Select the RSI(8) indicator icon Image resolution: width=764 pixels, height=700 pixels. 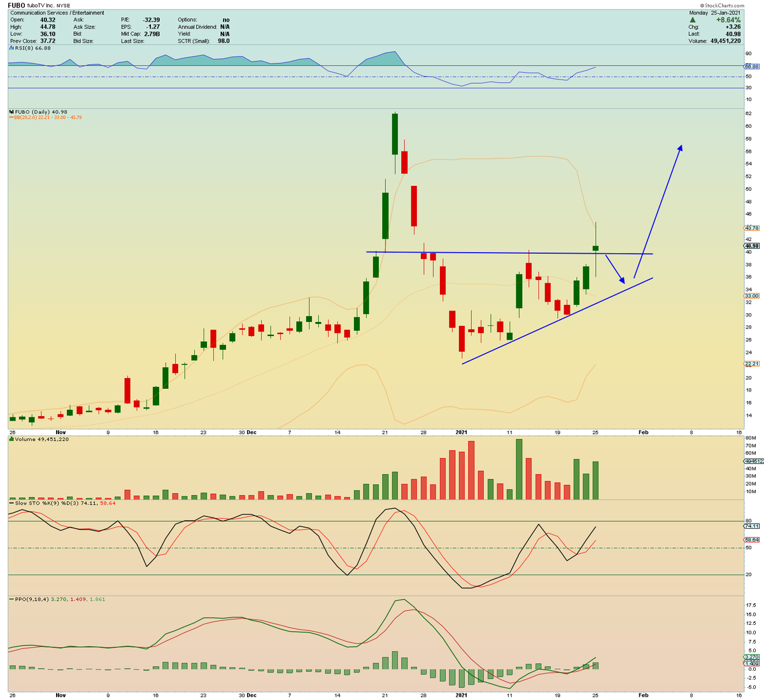point(11,48)
